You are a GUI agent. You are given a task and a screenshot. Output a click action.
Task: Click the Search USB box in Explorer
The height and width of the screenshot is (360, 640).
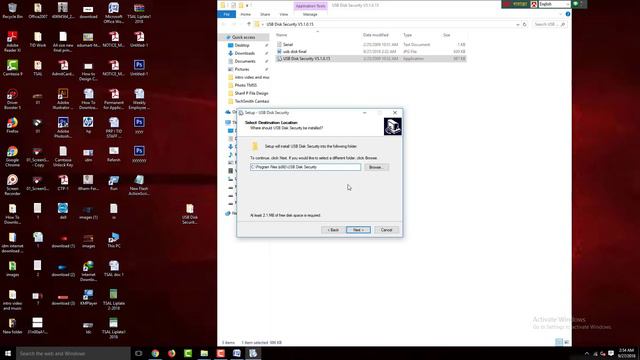(549, 24)
